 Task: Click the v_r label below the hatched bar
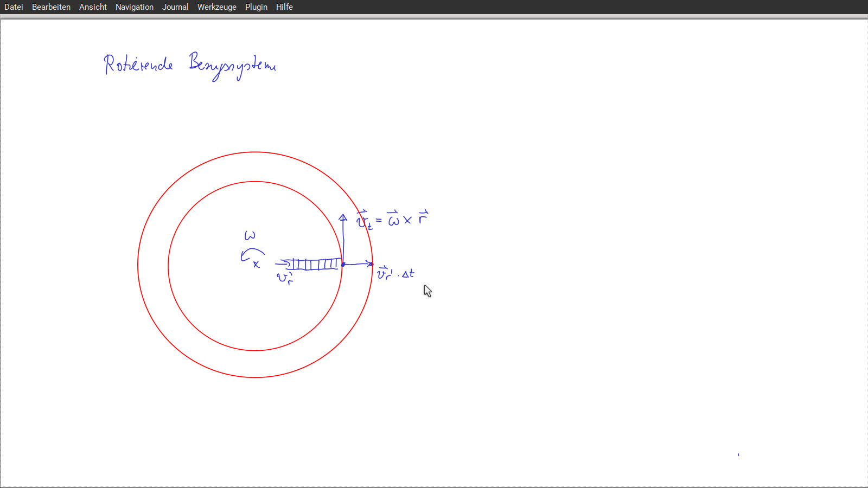[x=285, y=278]
